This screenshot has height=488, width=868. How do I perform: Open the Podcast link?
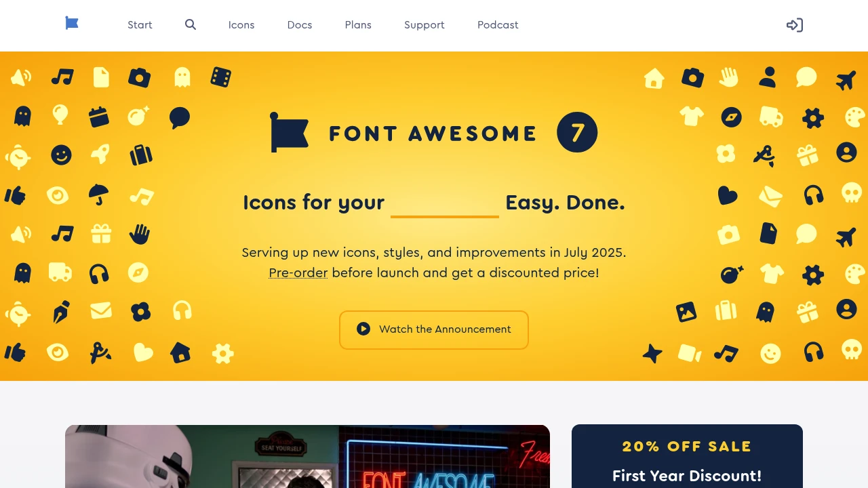498,25
